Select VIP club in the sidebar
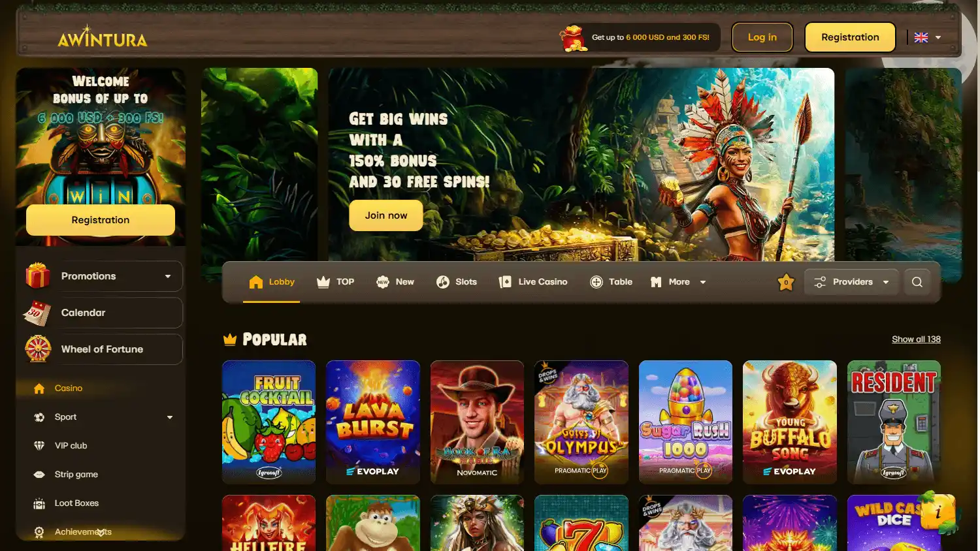This screenshot has width=980, height=551. tap(71, 446)
